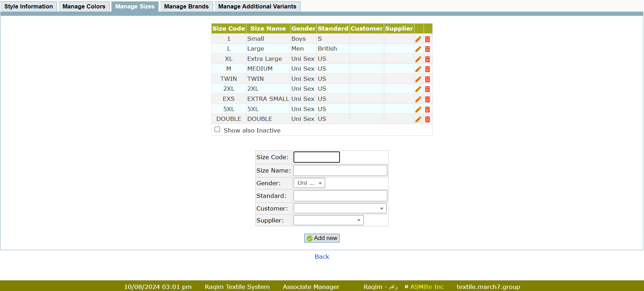Edit the Small size row
This screenshot has height=291, width=644.
[418, 39]
